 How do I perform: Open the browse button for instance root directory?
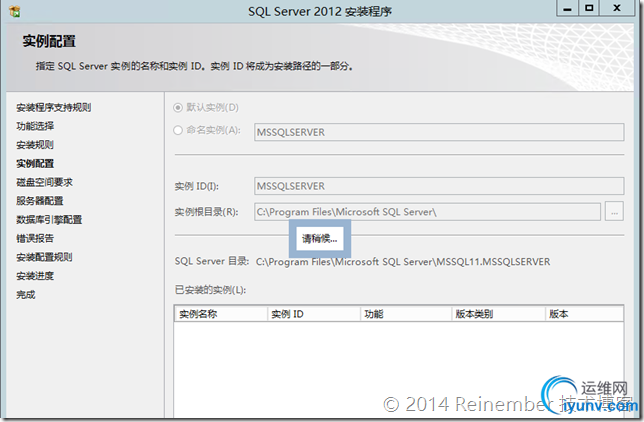[614, 212]
